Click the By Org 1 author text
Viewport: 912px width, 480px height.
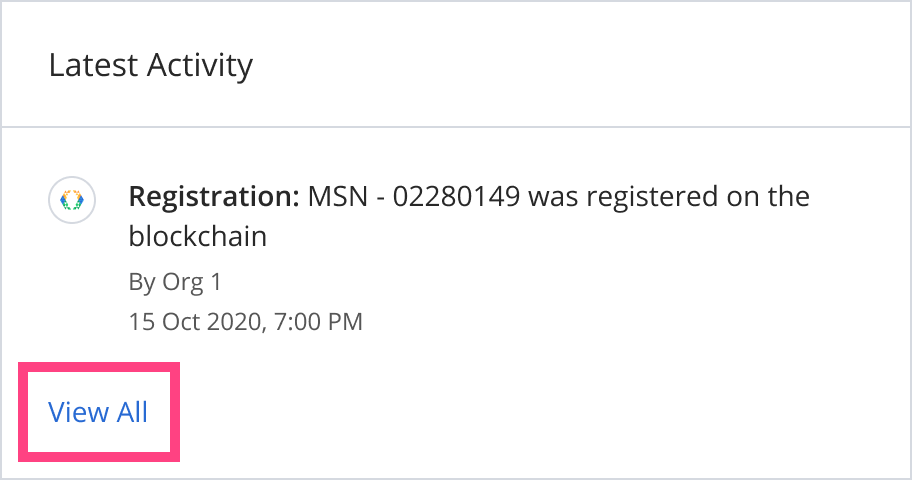click(x=175, y=282)
